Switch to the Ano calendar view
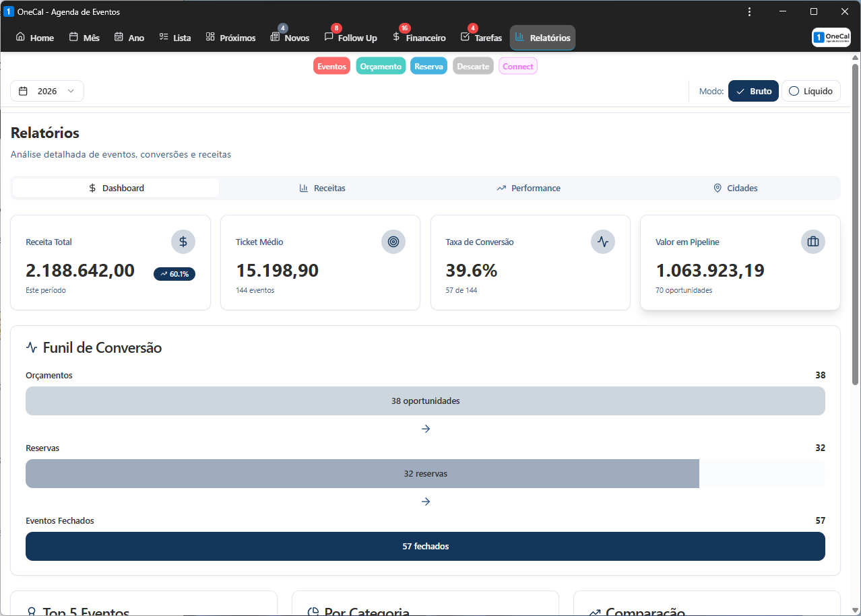861x616 pixels. [x=129, y=38]
